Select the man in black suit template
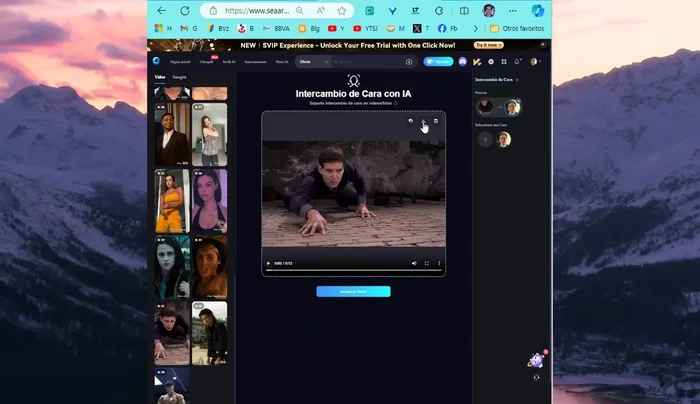 [172, 134]
